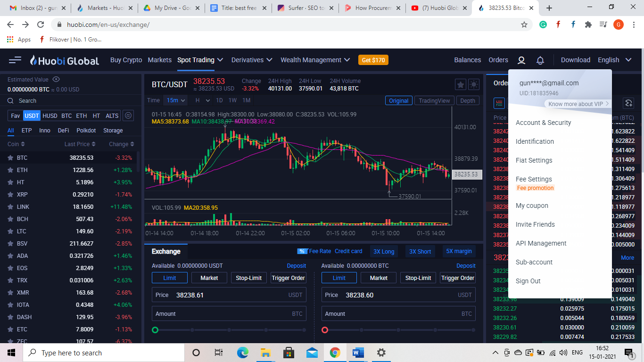Open Word from the taskbar
Screen dimensions: 644x362
(x=358, y=353)
